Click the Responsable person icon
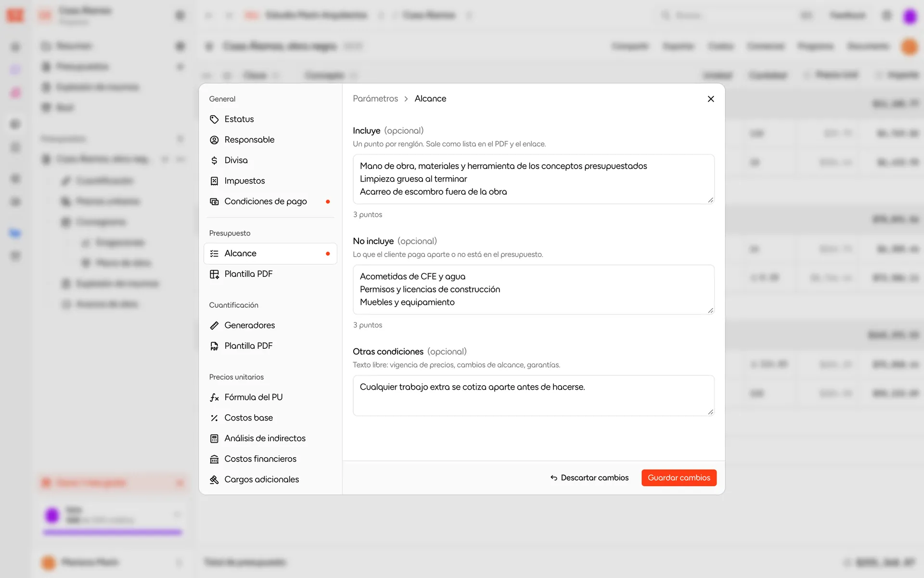The height and width of the screenshot is (578, 924). pyautogui.click(x=214, y=140)
